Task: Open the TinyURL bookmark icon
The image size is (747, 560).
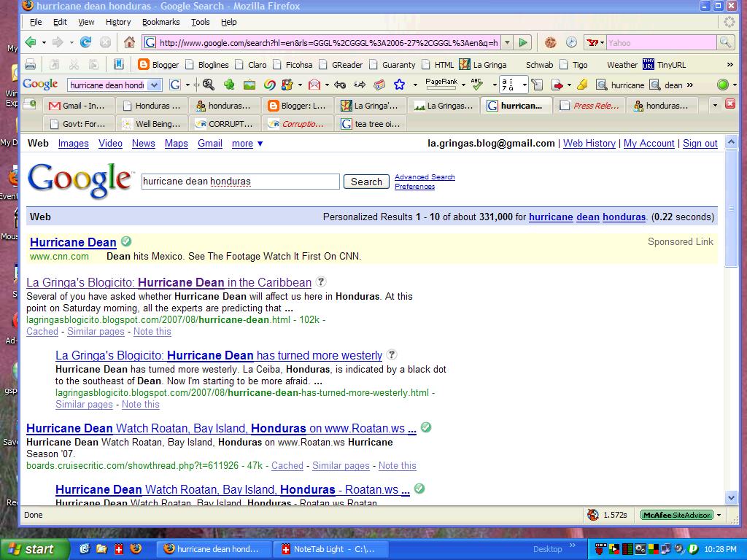Action: tap(649, 64)
